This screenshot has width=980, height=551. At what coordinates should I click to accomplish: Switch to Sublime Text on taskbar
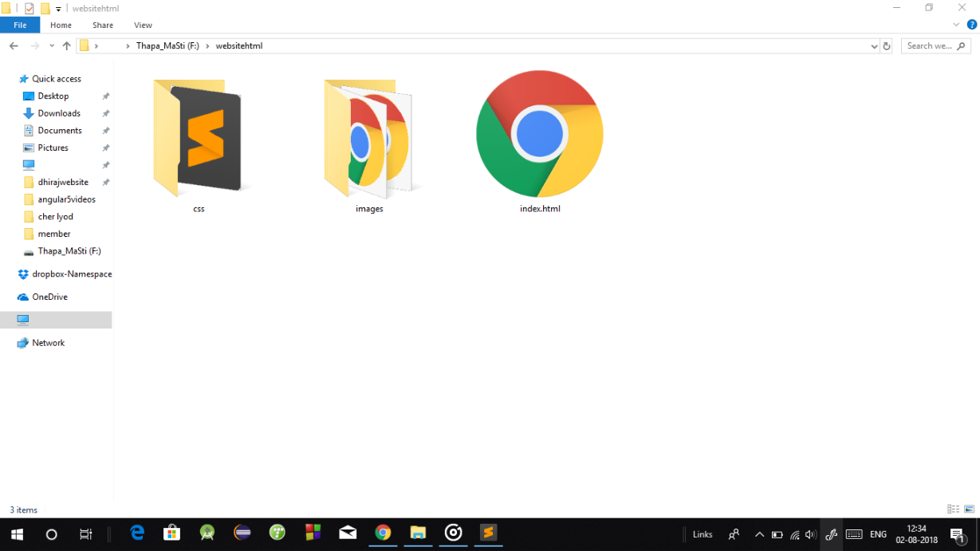tap(488, 533)
